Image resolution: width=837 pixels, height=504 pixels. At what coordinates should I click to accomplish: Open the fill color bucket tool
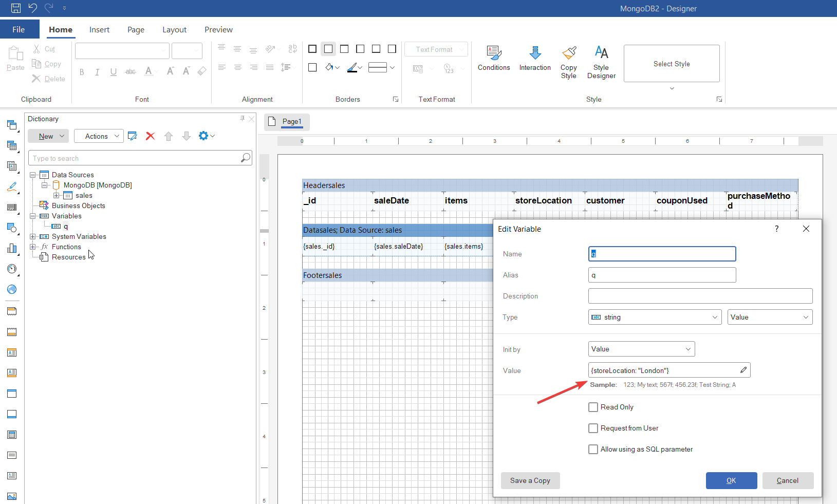tap(332, 67)
